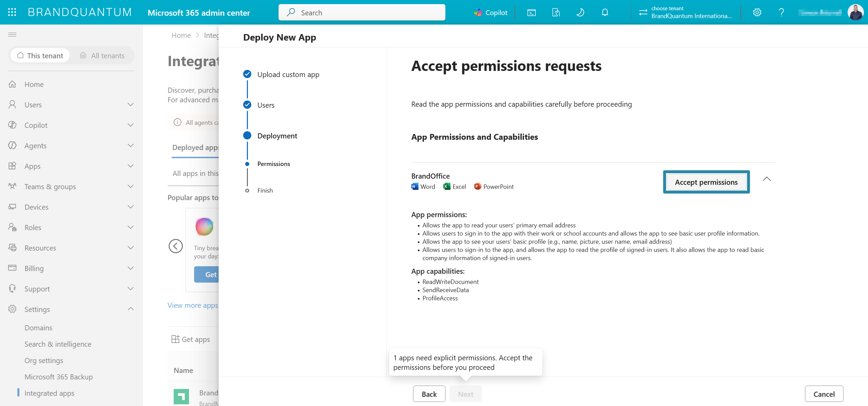Cancel the Deploy New App wizard
Image resolution: width=868 pixels, height=406 pixels.
pos(824,394)
